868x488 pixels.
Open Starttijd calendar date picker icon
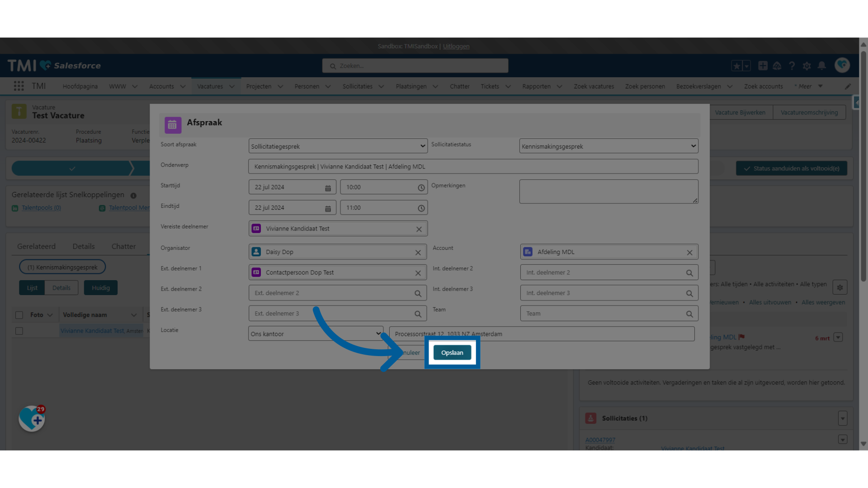click(x=328, y=188)
